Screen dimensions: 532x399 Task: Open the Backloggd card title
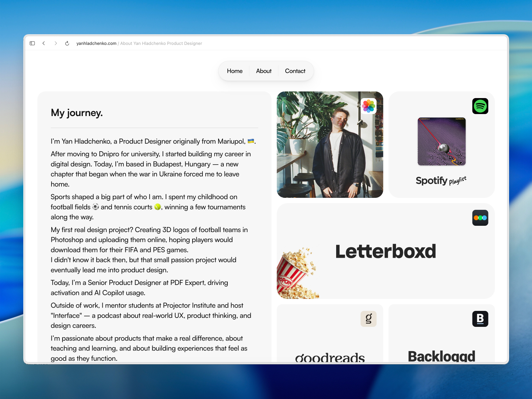pos(442,356)
